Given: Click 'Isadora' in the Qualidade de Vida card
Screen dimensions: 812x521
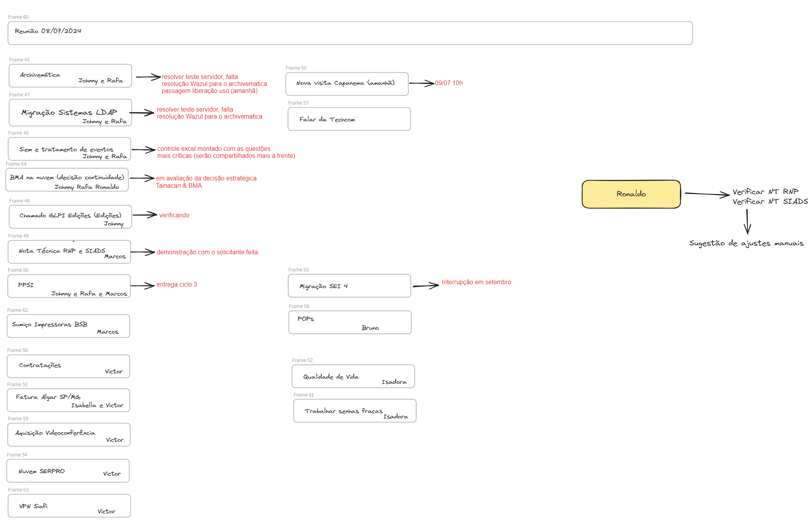Looking at the screenshot, I should tap(394, 382).
